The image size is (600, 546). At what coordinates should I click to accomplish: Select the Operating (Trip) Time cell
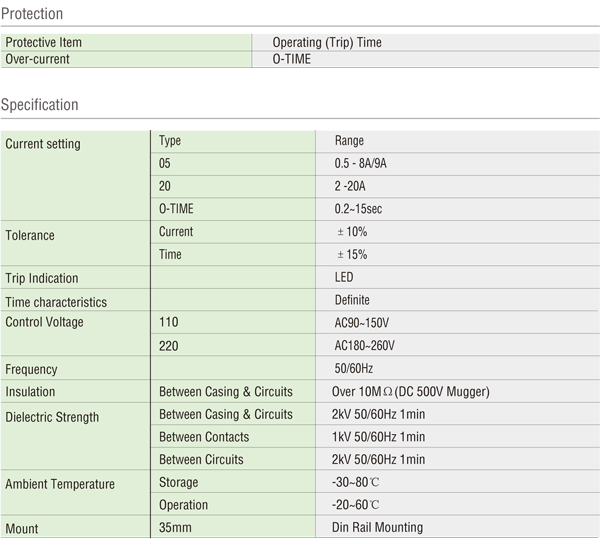tap(327, 43)
